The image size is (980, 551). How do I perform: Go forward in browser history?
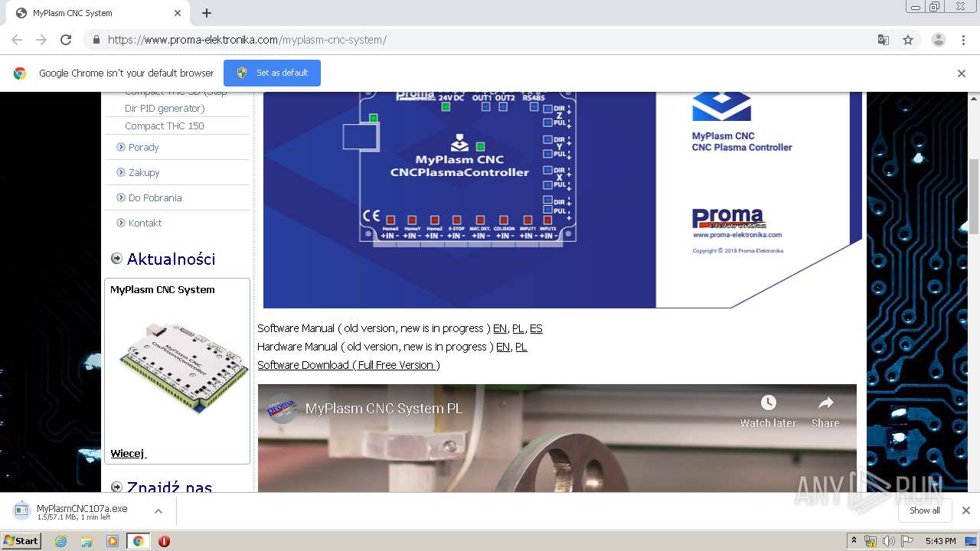click(41, 40)
